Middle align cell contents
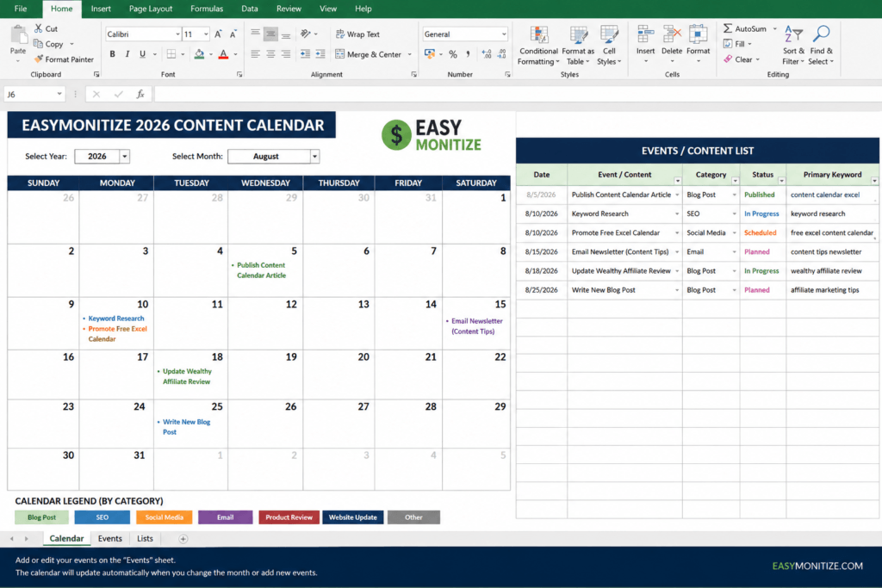This screenshot has width=882, height=588. (270, 34)
